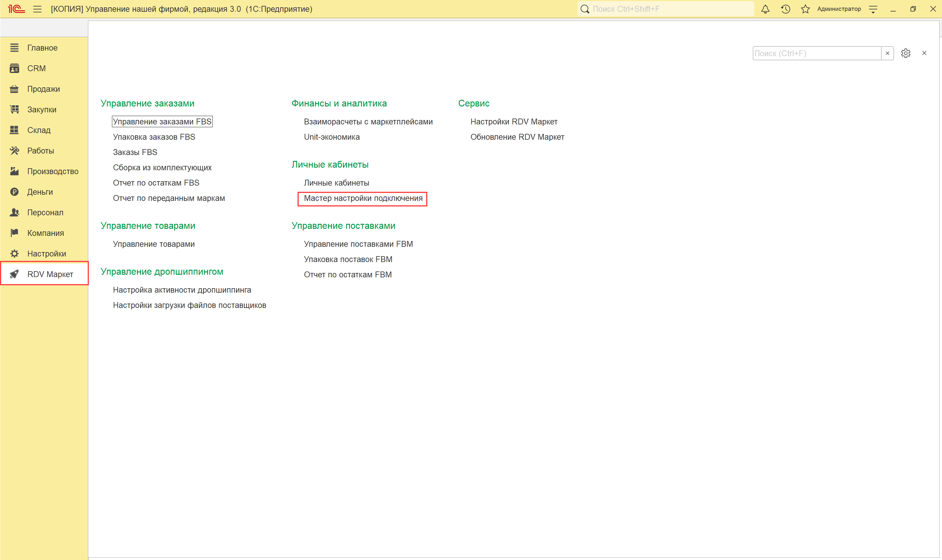Click the Персонал people icon

point(14,212)
